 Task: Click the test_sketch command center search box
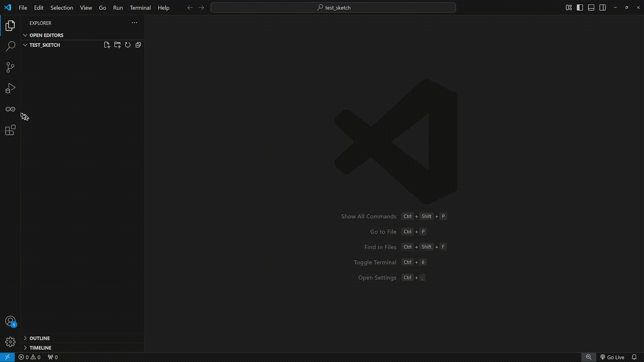tap(333, 8)
